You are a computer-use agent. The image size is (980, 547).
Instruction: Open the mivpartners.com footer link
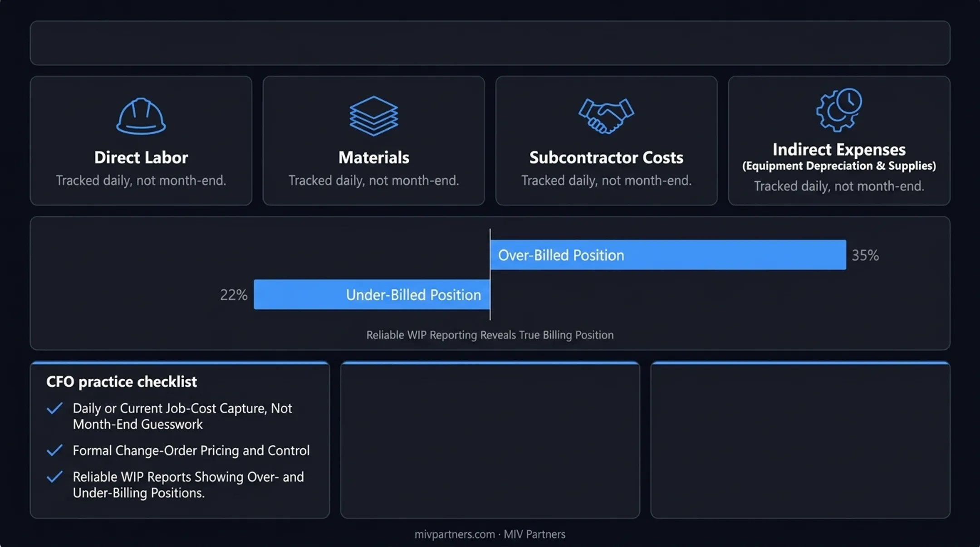click(x=455, y=534)
